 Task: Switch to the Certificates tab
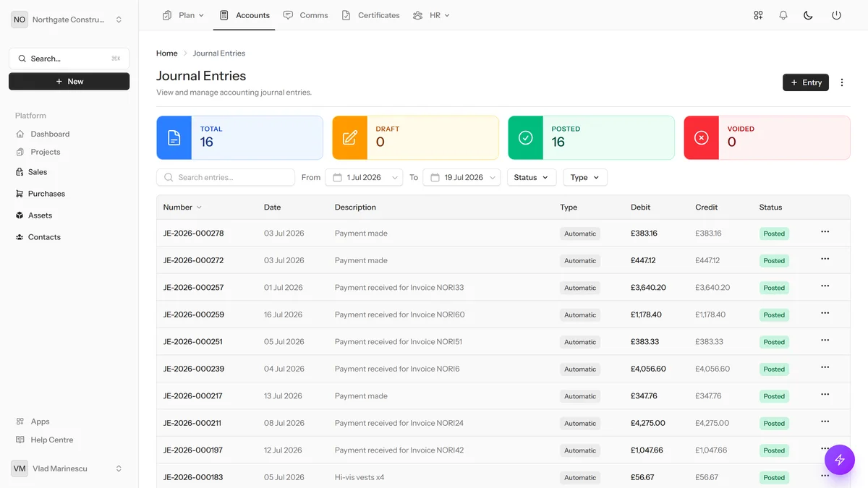(370, 15)
